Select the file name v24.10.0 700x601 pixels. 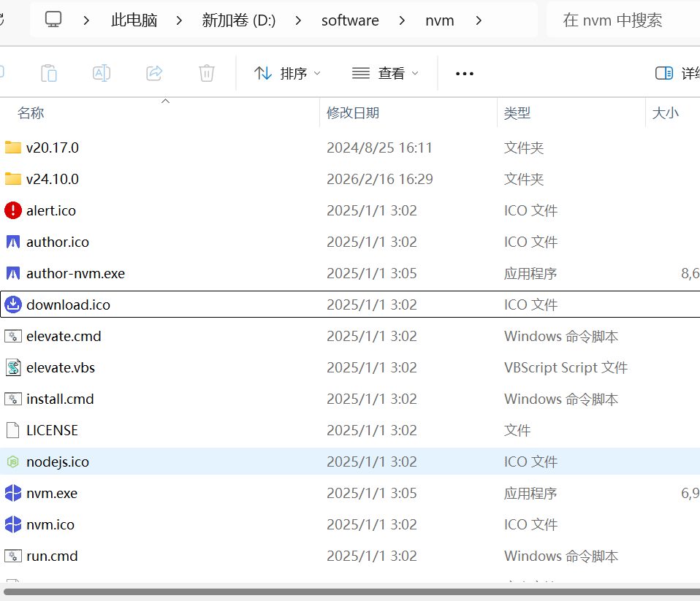click(52, 179)
